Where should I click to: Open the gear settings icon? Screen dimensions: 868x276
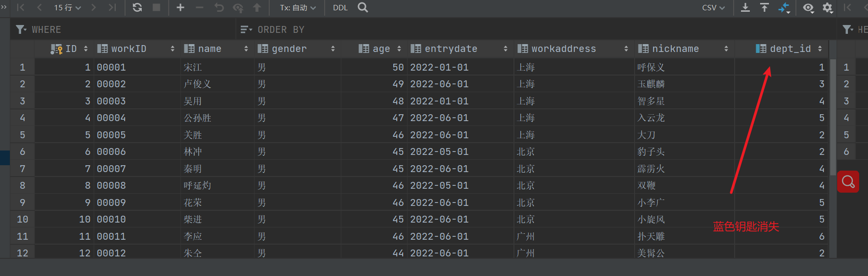point(828,8)
